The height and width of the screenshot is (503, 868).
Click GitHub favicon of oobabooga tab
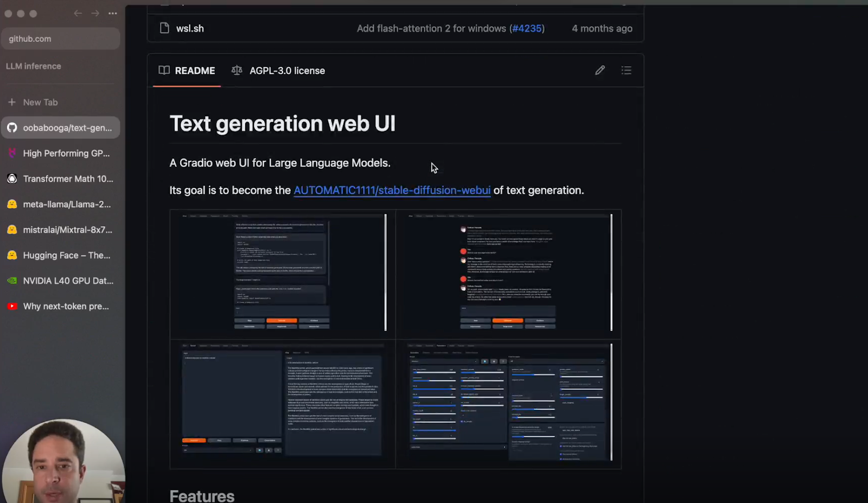(12, 128)
